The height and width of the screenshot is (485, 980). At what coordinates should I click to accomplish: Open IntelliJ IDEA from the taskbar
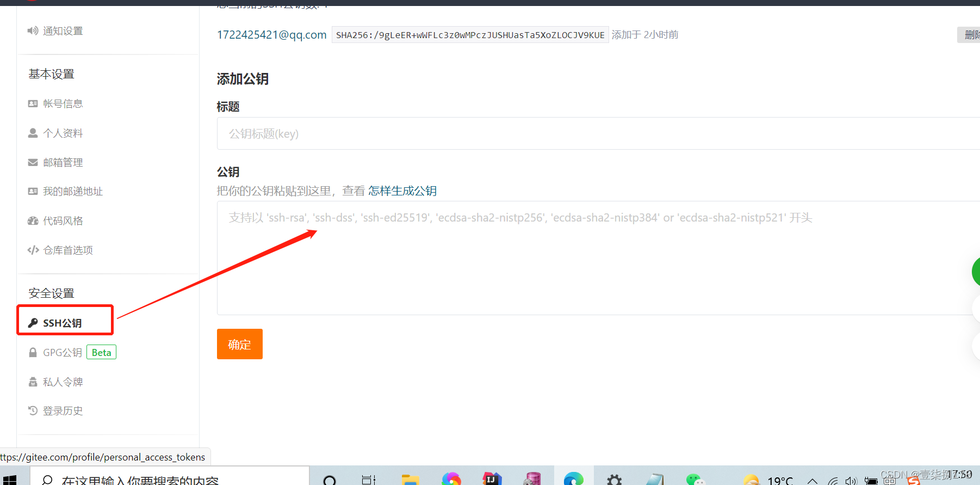tap(492, 478)
